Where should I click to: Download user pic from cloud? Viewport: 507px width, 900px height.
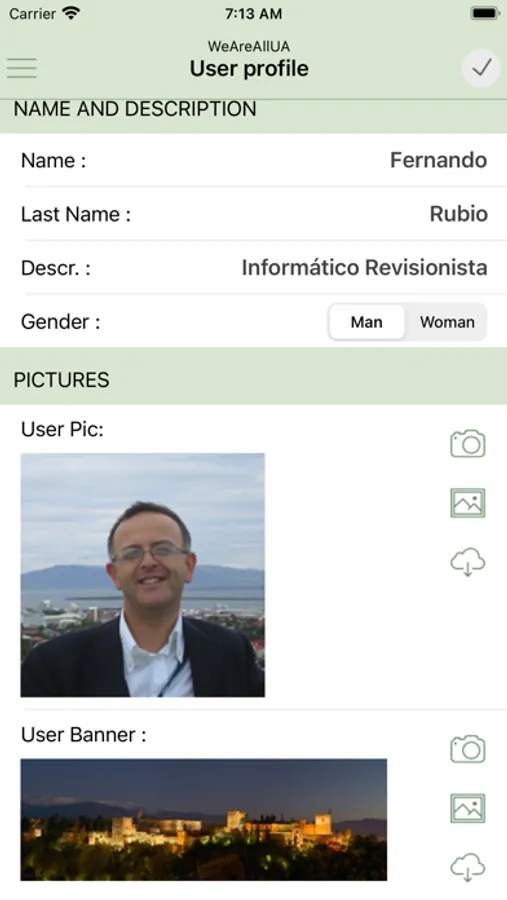(x=467, y=562)
